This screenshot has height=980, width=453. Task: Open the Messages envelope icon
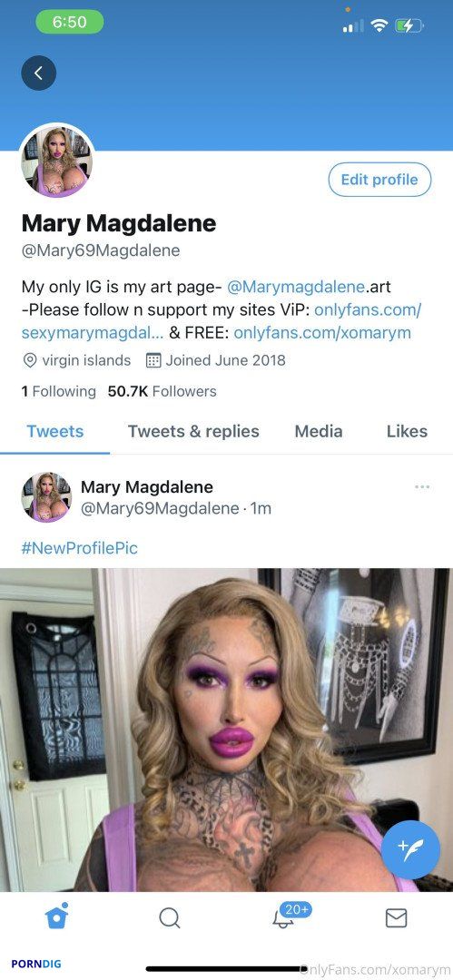(x=396, y=917)
